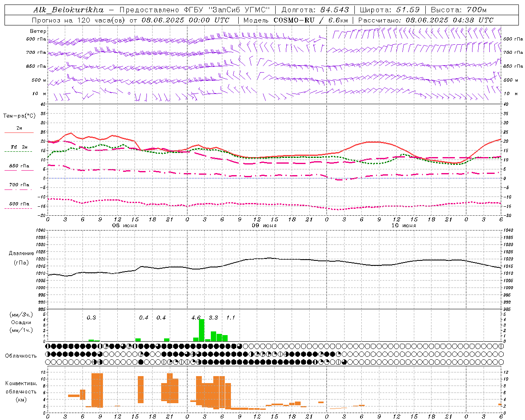This screenshot has width=525, height=420.
Task: Click the Долгота: 84.543 value
Action: click(315, 10)
